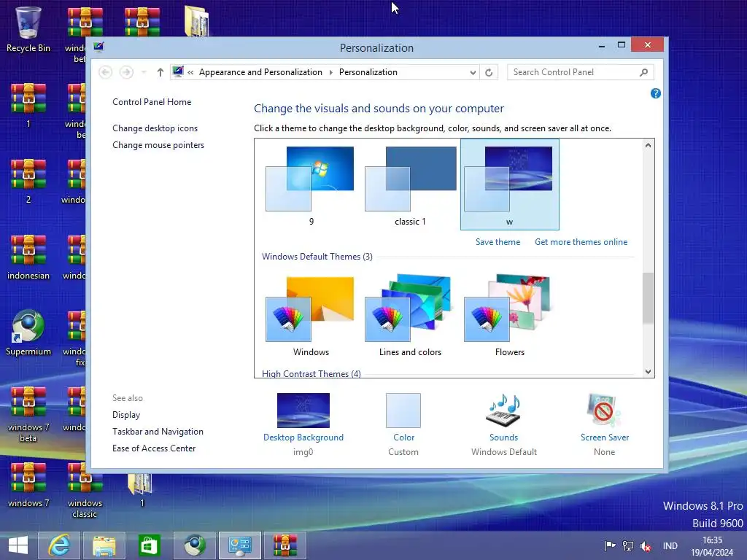The height and width of the screenshot is (560, 747).
Task: Click the Action Center flag tray icon
Action: pyautogui.click(x=610, y=545)
